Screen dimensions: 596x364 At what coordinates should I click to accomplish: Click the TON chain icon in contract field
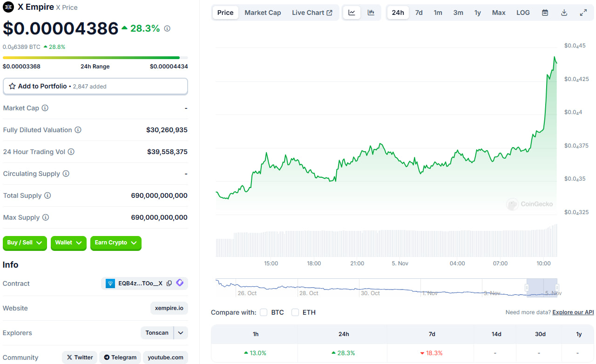click(x=110, y=283)
